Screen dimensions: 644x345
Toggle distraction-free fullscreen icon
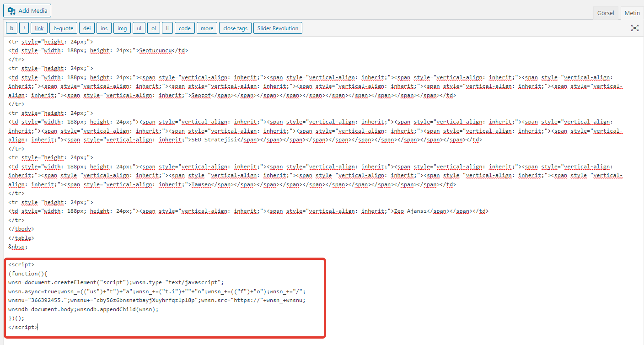coord(635,28)
